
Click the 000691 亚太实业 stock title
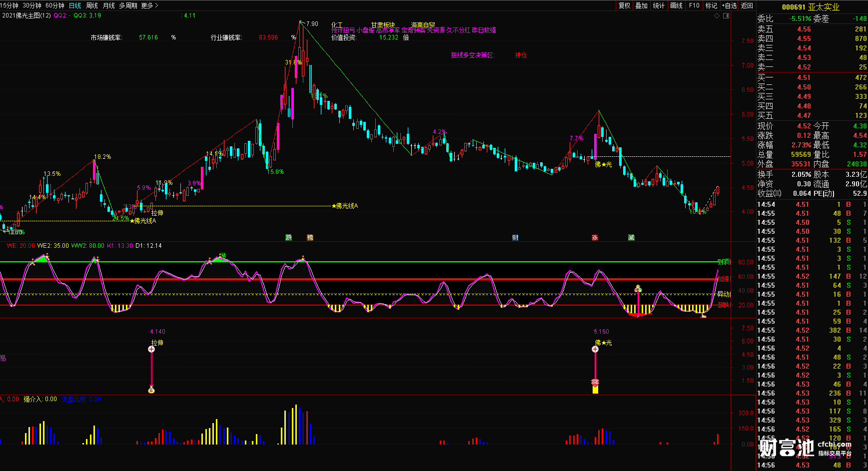pos(811,7)
